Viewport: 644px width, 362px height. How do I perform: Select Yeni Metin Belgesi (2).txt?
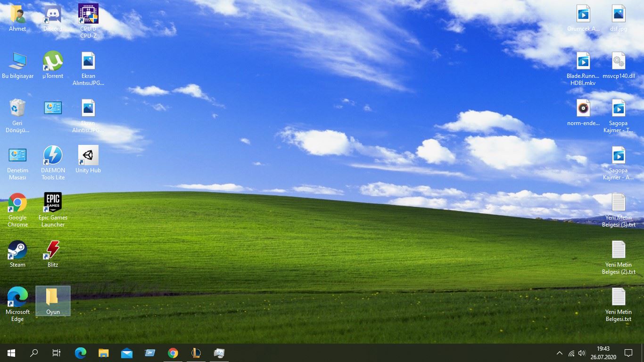[x=619, y=258]
